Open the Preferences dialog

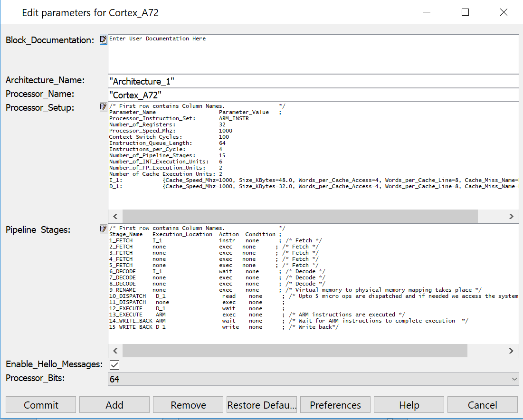(x=335, y=405)
